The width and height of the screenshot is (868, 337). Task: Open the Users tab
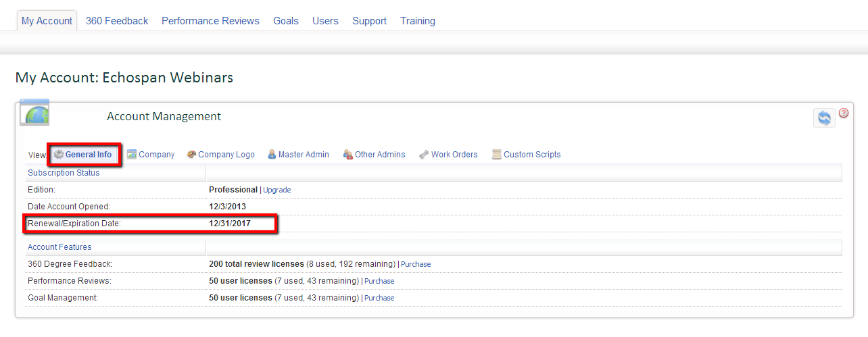tap(325, 21)
